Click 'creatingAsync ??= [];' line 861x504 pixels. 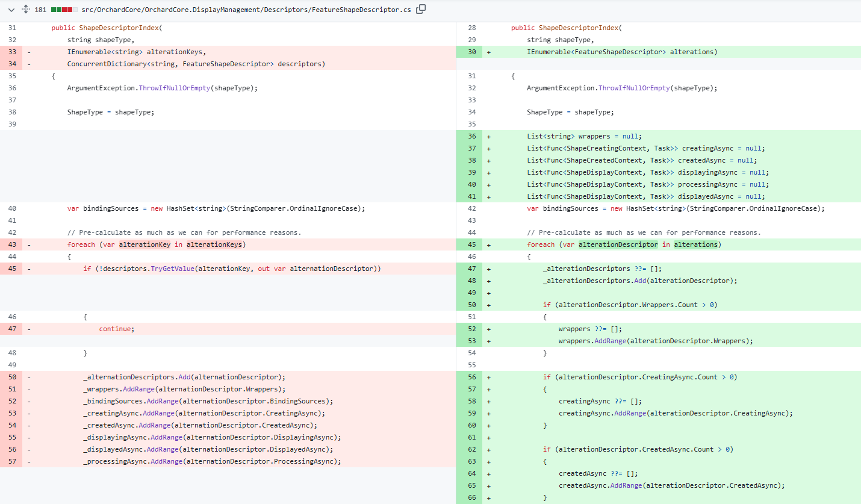click(x=601, y=401)
